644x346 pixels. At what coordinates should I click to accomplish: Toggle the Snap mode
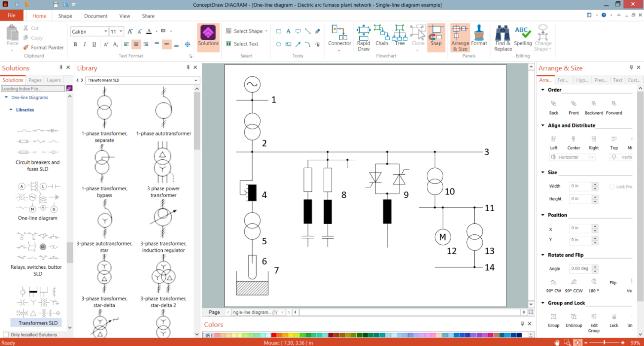(x=436, y=38)
